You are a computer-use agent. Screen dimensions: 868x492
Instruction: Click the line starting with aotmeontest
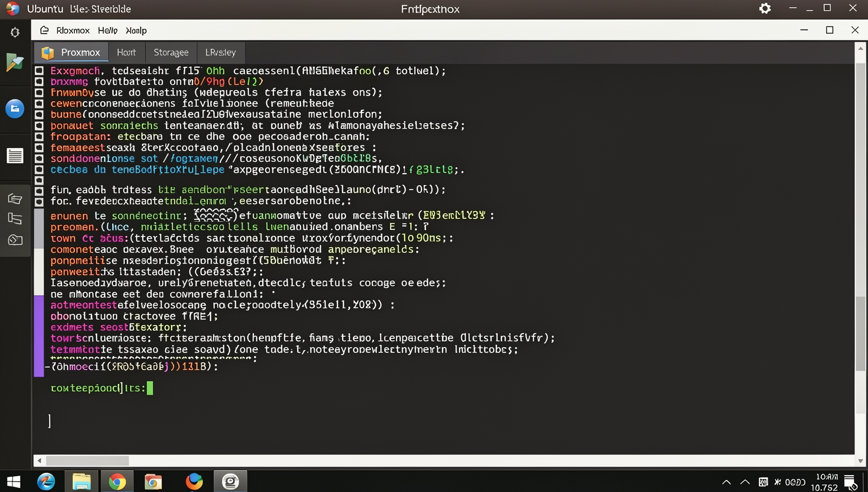222,305
